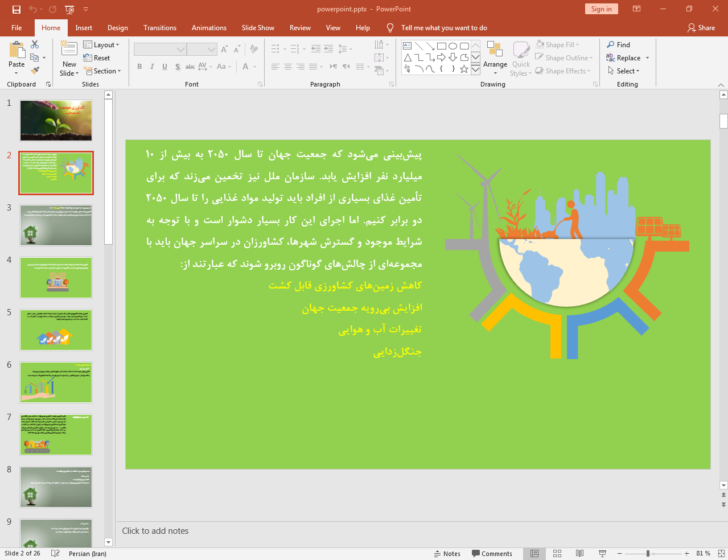Switch to the Animations tab
Image resolution: width=728 pixels, height=560 pixels.
click(209, 27)
